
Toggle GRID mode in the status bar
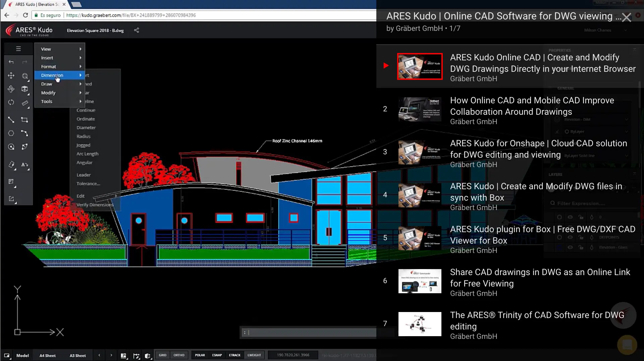point(163,355)
